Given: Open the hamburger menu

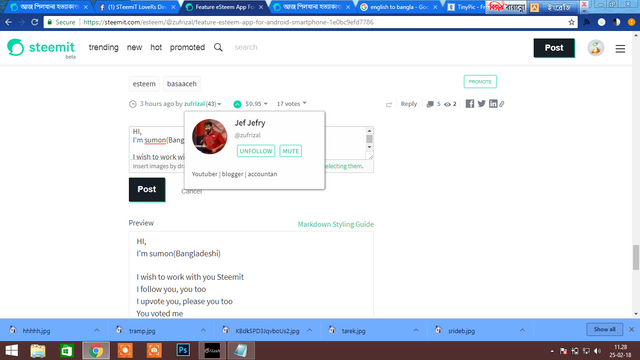Looking at the screenshot, I should click(x=620, y=49).
